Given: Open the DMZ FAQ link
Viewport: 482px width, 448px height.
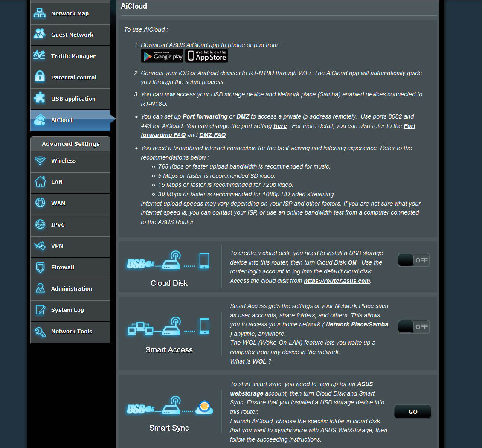Looking at the screenshot, I should pos(212,135).
